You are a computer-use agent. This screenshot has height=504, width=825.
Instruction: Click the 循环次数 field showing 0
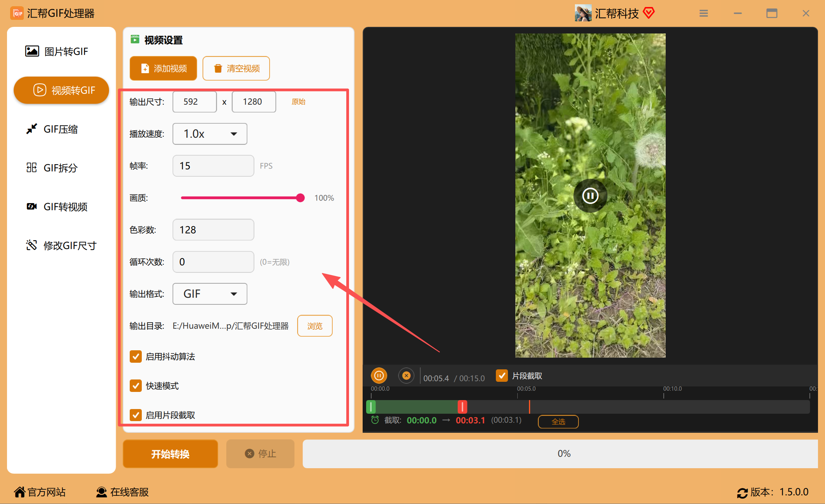(213, 262)
